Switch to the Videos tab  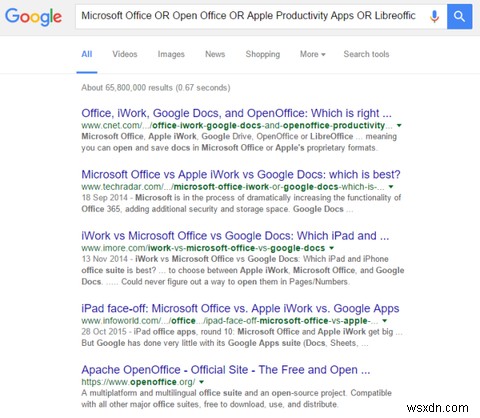(125, 54)
